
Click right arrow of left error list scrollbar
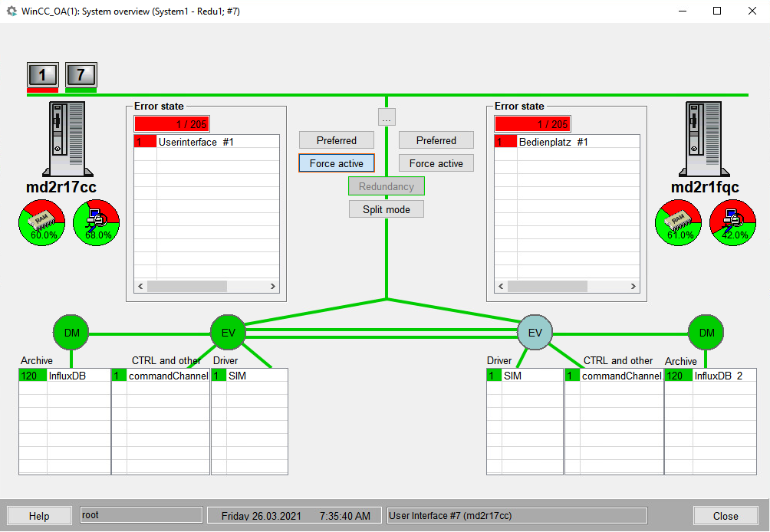(x=273, y=286)
